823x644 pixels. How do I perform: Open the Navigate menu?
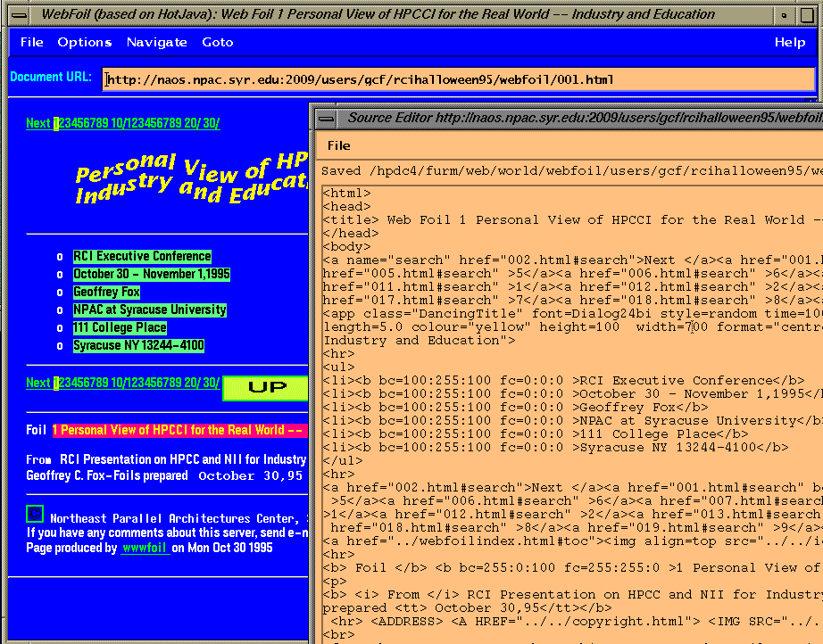tap(156, 42)
